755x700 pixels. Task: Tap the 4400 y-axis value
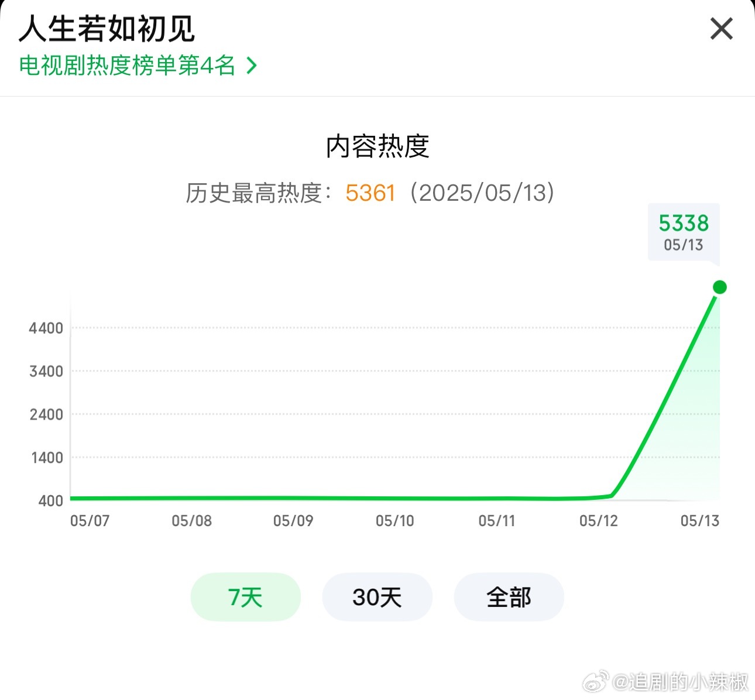46,328
